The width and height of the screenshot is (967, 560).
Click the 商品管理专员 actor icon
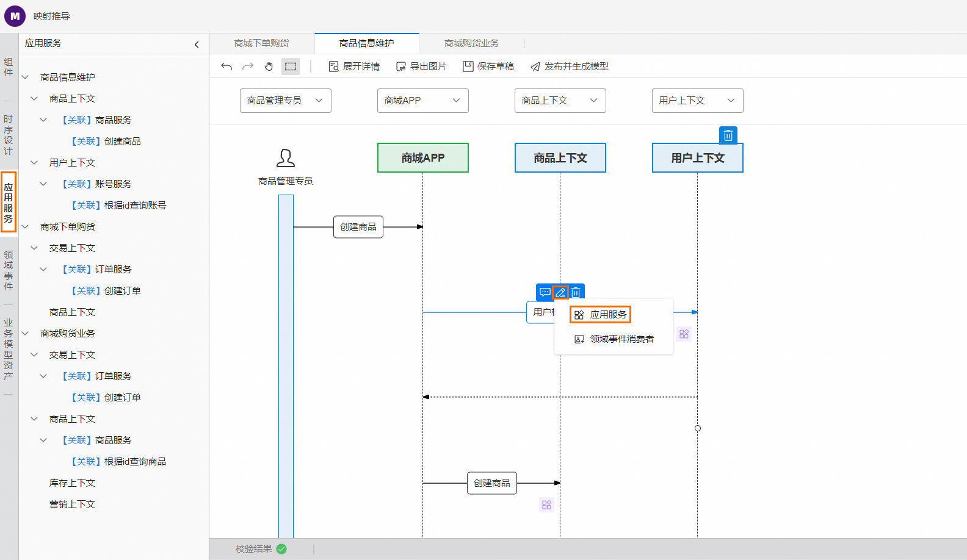point(286,158)
